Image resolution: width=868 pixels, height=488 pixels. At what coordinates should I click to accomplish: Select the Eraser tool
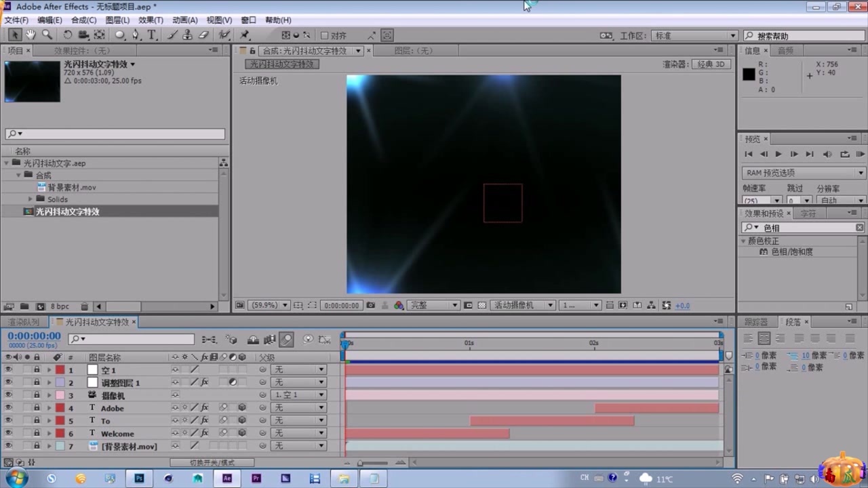[203, 35]
